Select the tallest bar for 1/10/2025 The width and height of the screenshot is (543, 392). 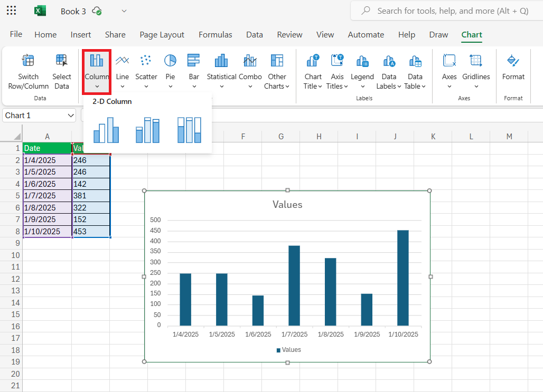click(402, 278)
